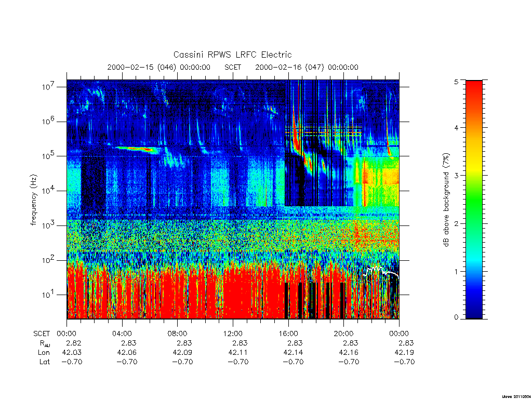Click the "frequency (Hz)" y-axis label
This screenshot has height=399, width=532.
33,199
